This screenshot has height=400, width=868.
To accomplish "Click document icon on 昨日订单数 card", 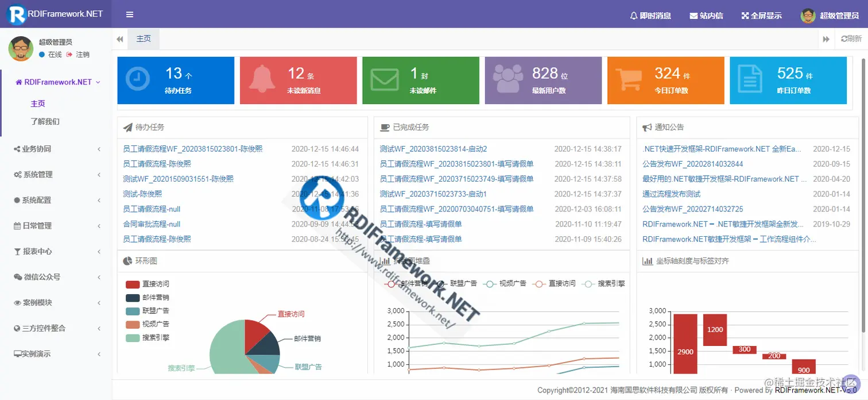I will click(x=750, y=79).
